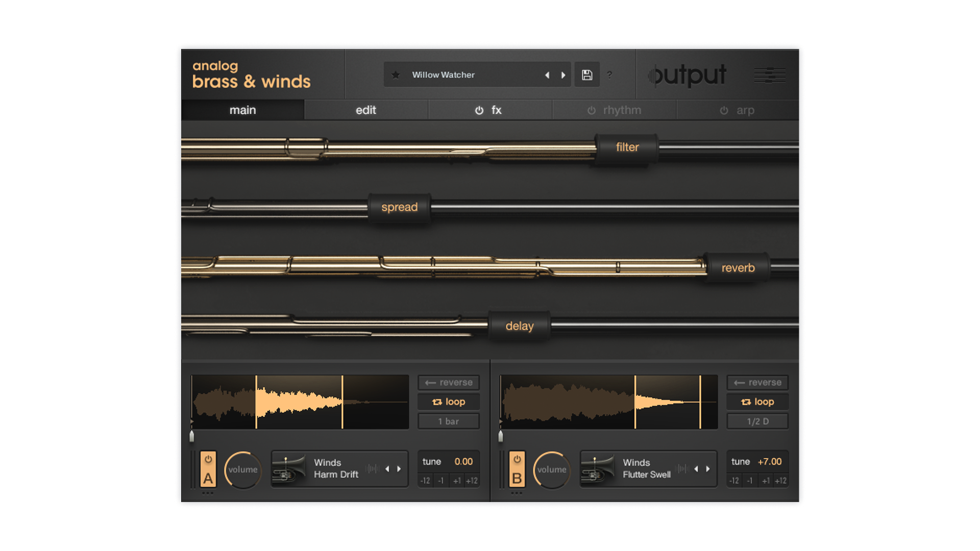Click the layer A trumpet instrument thumbnail

pos(288,469)
